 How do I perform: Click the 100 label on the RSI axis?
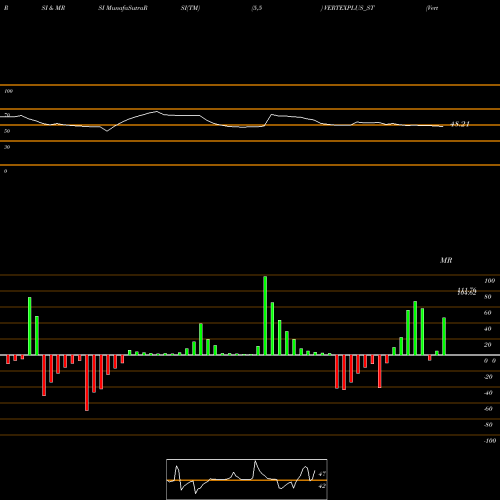8,91
